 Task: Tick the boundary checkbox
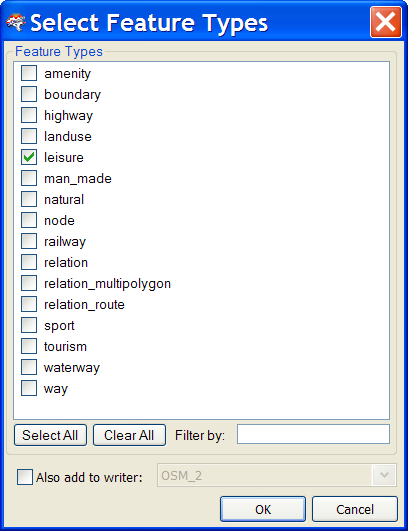(29, 94)
